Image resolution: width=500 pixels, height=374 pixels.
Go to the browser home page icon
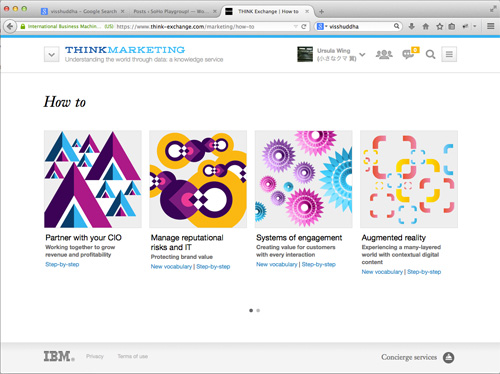pos(426,26)
